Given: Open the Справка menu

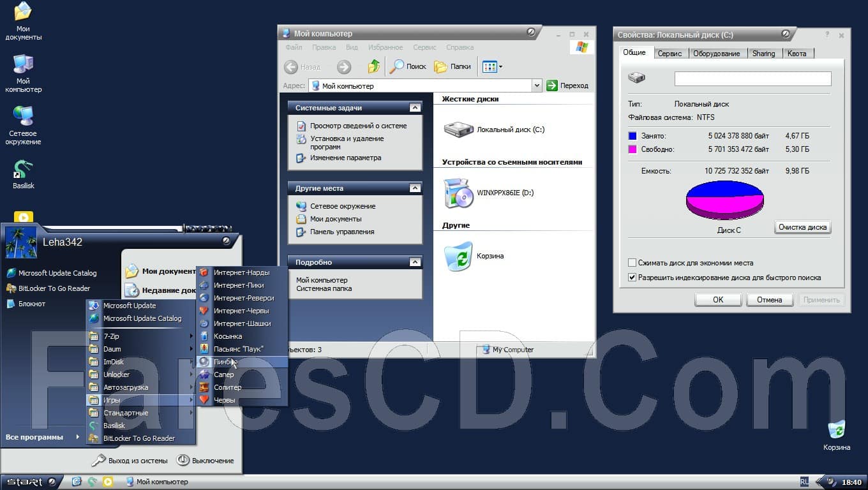Looking at the screenshot, I should pos(460,47).
